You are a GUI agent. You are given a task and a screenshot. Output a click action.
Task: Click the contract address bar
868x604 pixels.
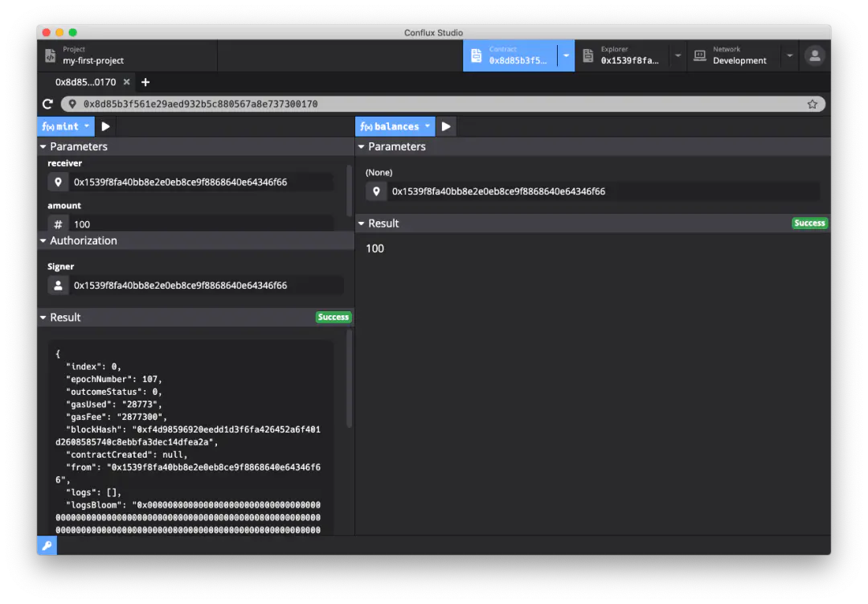point(443,104)
